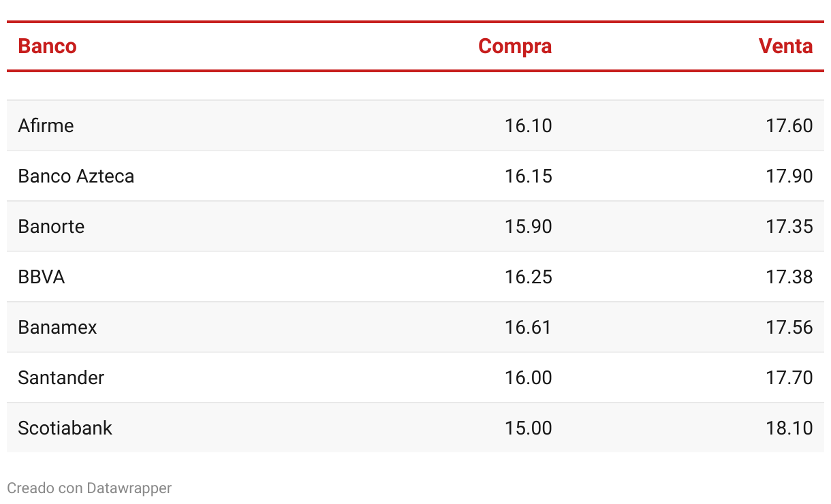The width and height of the screenshot is (831, 504).
Task: Click Afirme's compra value 16.10
Action: click(x=529, y=126)
